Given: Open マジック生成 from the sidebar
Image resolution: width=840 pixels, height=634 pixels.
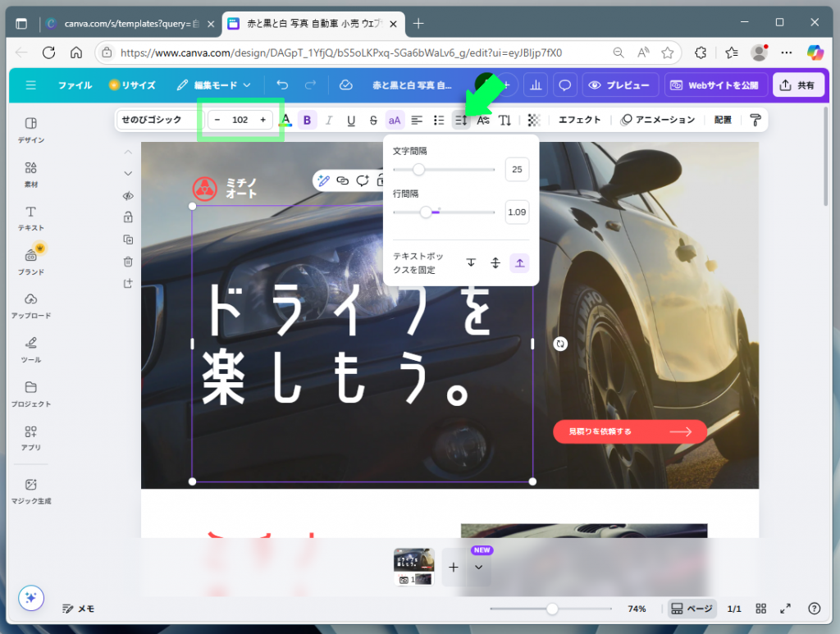Looking at the screenshot, I should [x=30, y=490].
